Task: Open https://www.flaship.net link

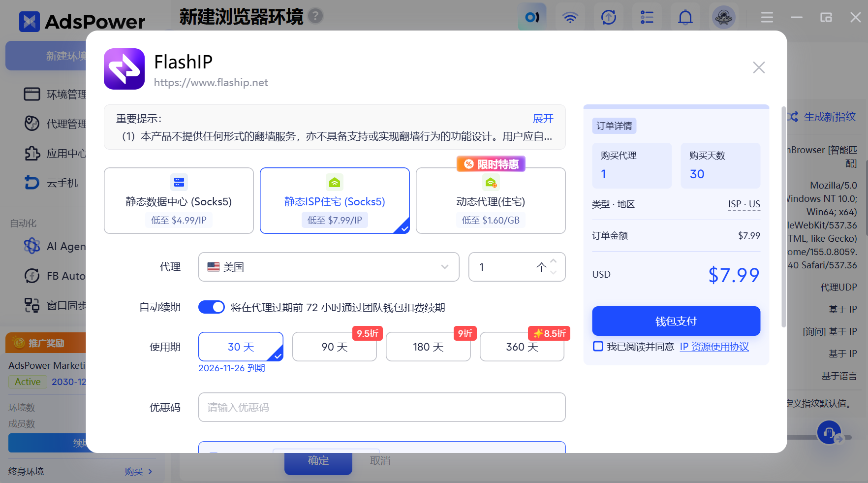Action: click(211, 82)
